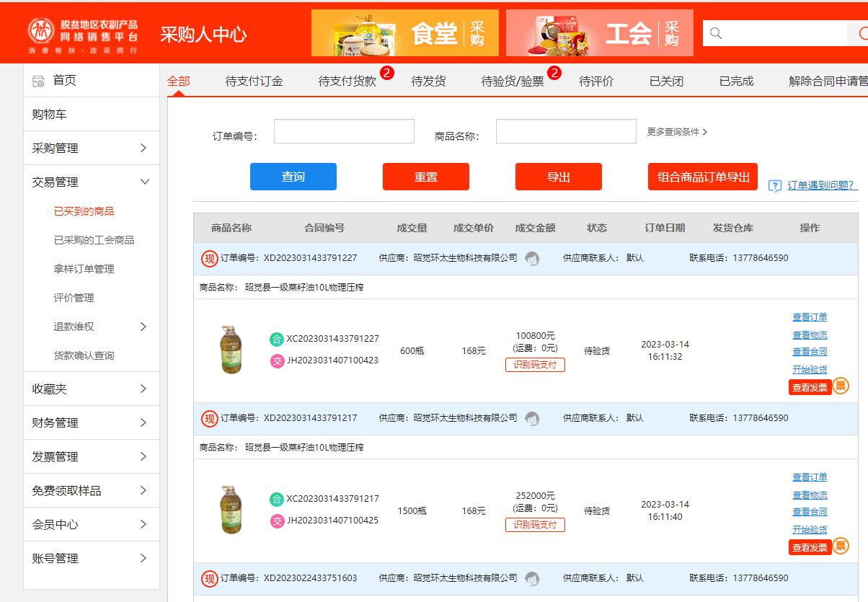Click the pink 交 icon in second order
Screen dimensions: 868x602
click(x=277, y=521)
